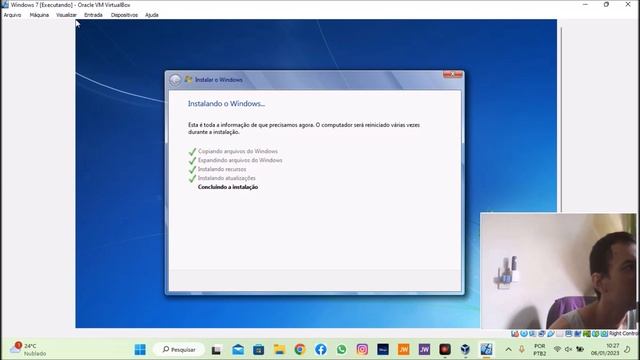640x360 pixels.
Task: Minimize the VirtualBox window
Action: (x=585, y=4)
